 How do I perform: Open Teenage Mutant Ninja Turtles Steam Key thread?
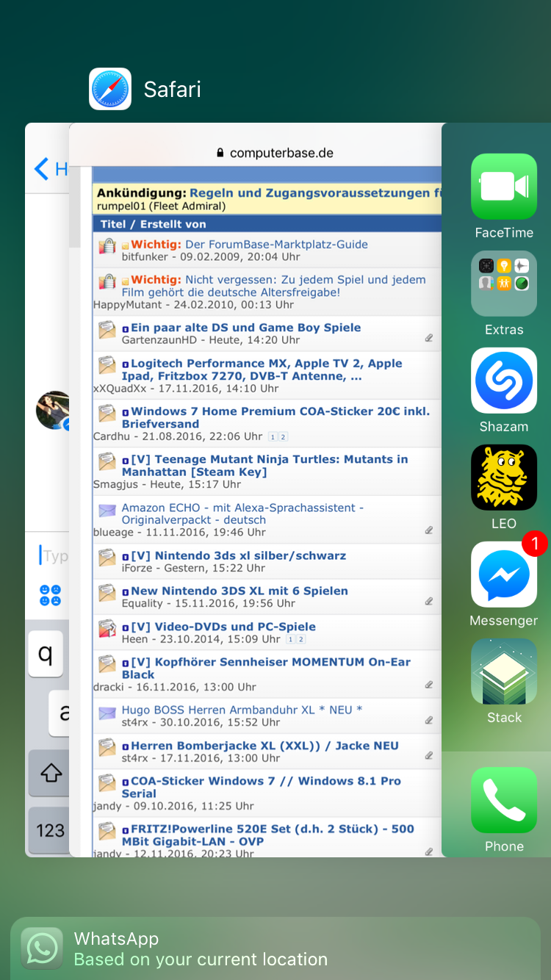[264, 465]
